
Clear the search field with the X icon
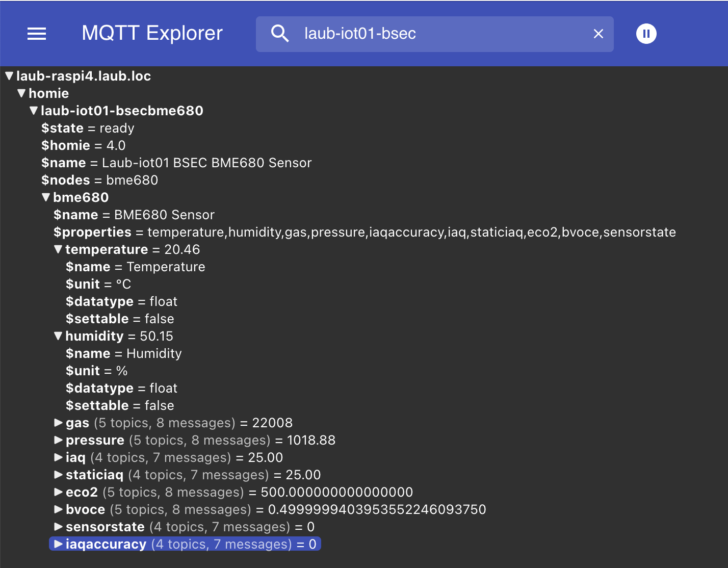coord(599,34)
